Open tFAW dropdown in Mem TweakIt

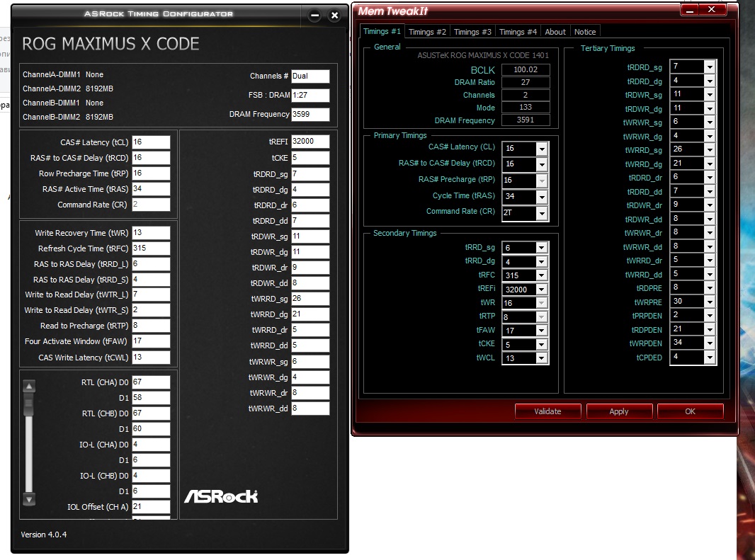(542, 331)
